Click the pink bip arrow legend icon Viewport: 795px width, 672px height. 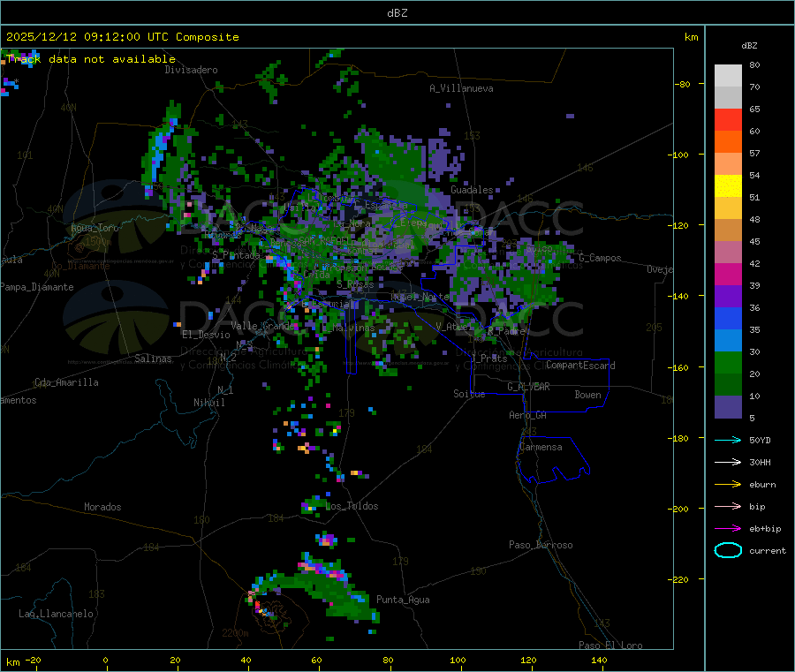[728, 506]
